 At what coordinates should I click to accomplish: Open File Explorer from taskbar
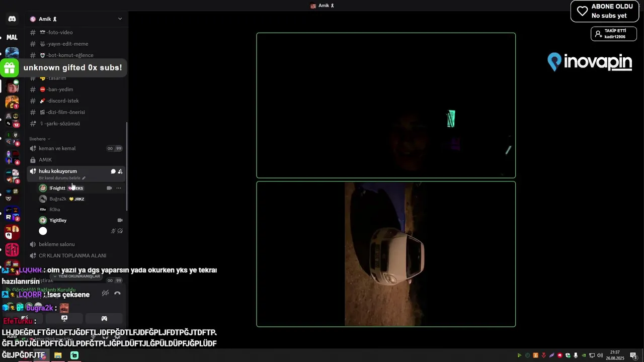(58, 355)
